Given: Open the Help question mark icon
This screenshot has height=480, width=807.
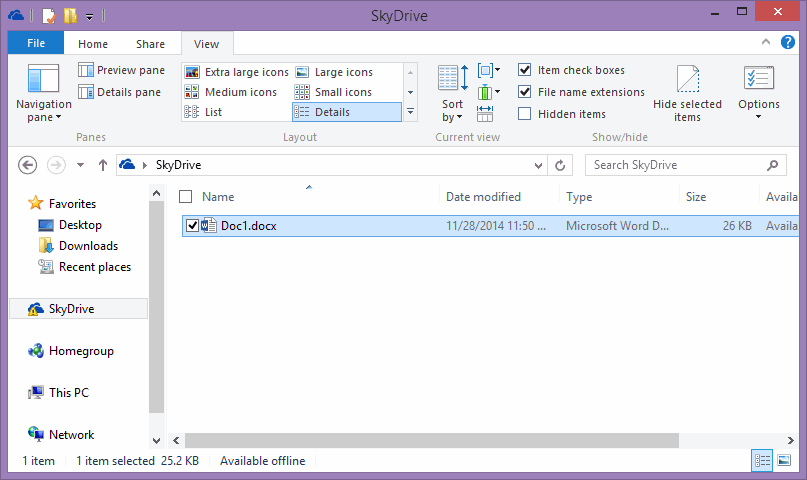Looking at the screenshot, I should tap(787, 42).
